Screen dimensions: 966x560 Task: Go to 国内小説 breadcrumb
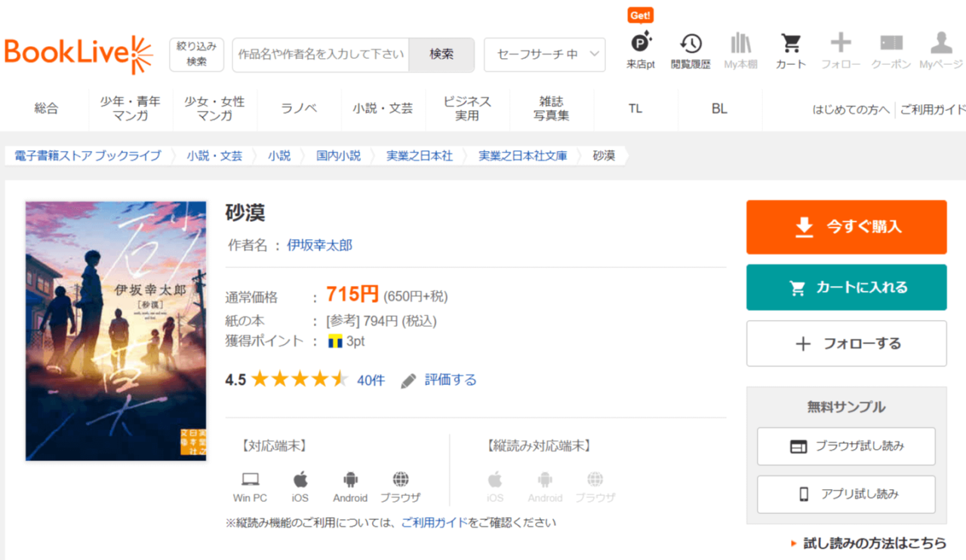(x=338, y=155)
